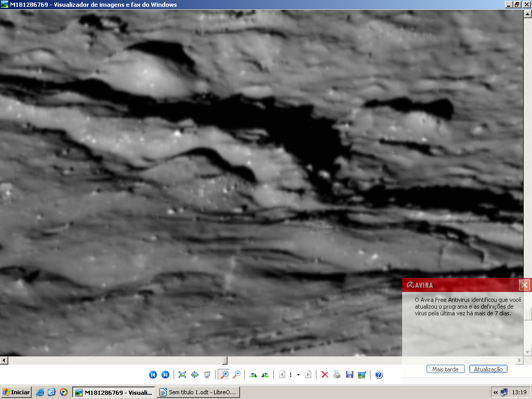This screenshot has height=399, width=532.
Task: Select the Zoom In magnifier tool
Action: 224,375
